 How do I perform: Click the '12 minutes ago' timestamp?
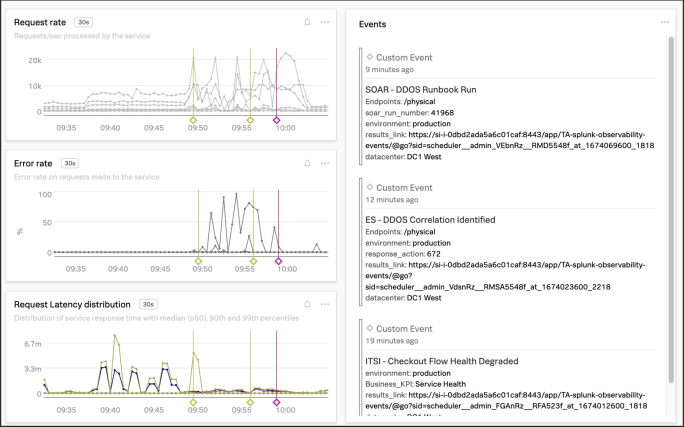[x=392, y=200]
